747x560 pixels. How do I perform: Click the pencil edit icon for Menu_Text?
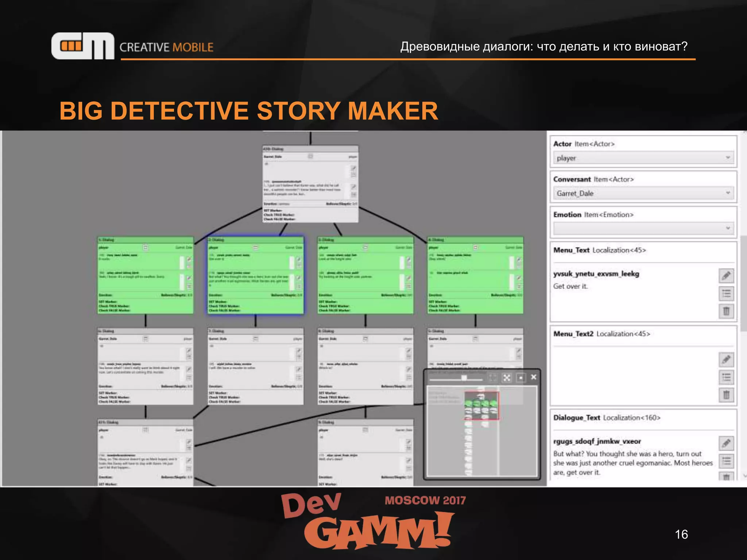click(726, 276)
